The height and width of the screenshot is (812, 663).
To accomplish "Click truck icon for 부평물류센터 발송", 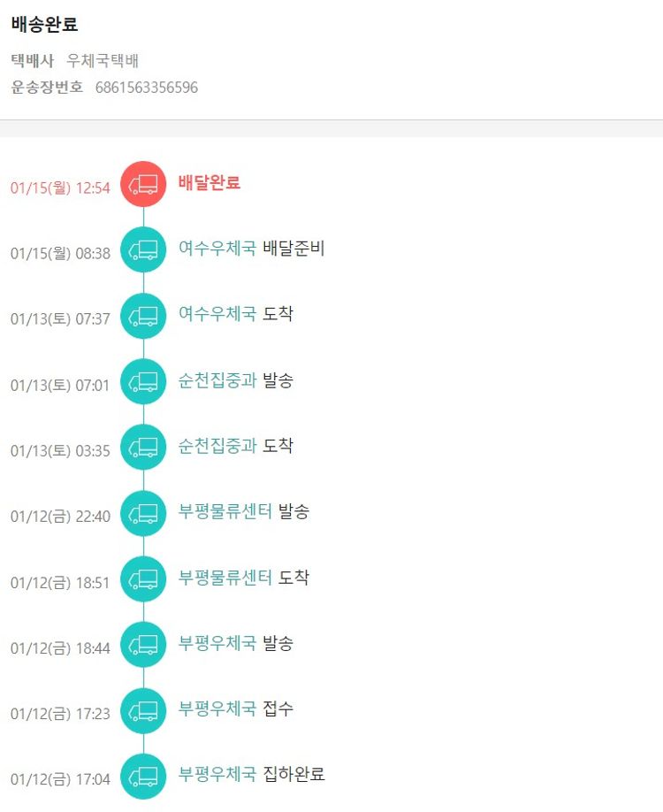I will click(x=143, y=513).
